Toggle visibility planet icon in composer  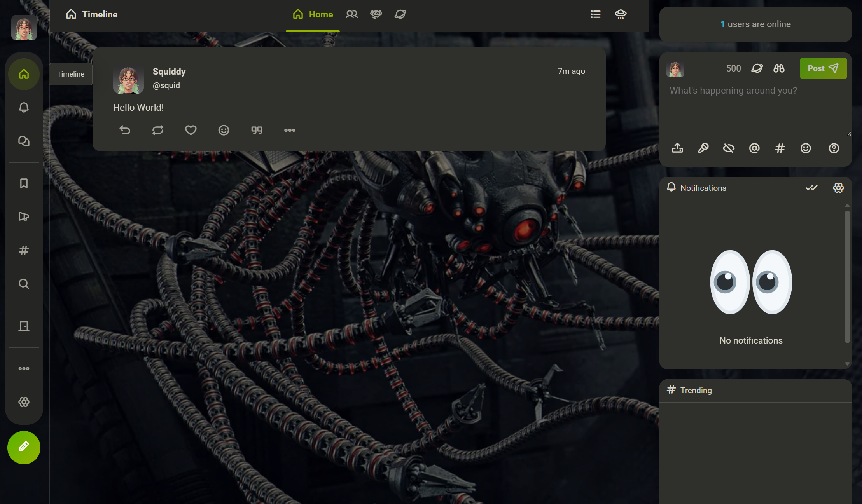tap(757, 68)
